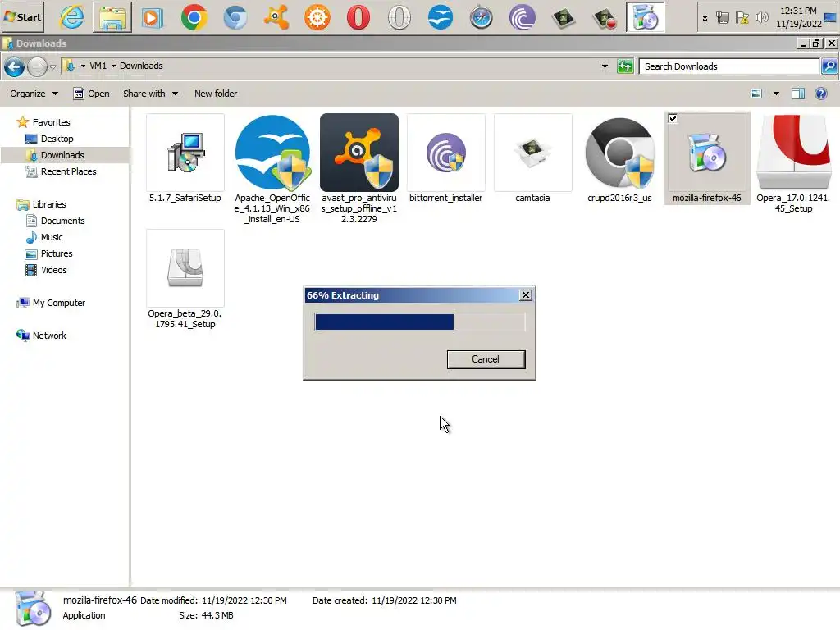Open Chromium taskbar icon
Image resolution: width=840 pixels, height=630 pixels.
(235, 17)
